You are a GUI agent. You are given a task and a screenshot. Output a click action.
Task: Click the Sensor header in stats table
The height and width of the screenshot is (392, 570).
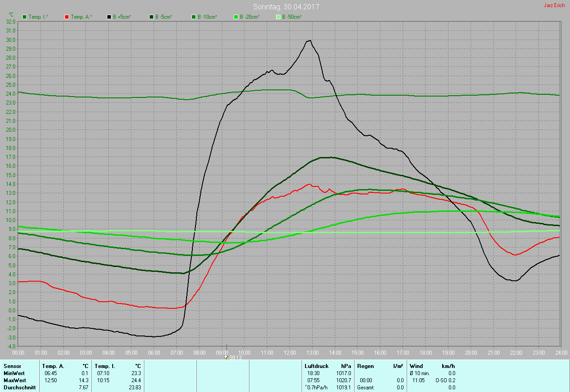(12, 366)
